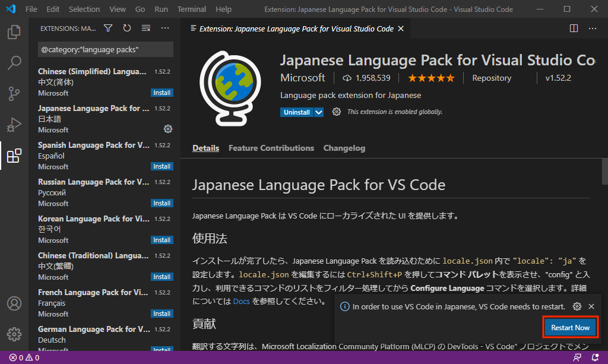Open the Source Control view
Screen dimensions: 608x364
(14, 94)
